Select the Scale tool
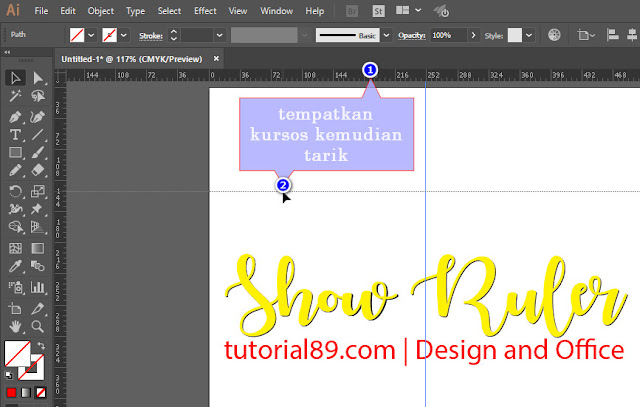The image size is (640, 407). (x=38, y=191)
